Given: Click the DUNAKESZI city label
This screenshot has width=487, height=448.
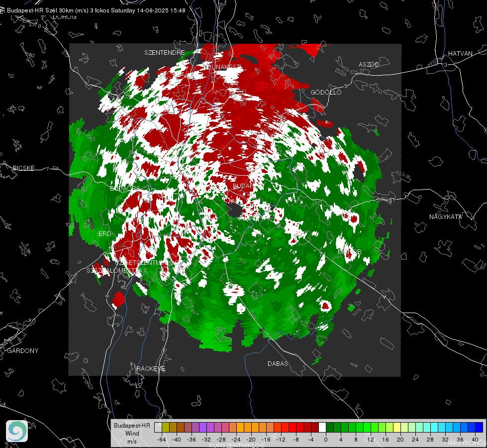Looking at the screenshot, I should point(224,67).
